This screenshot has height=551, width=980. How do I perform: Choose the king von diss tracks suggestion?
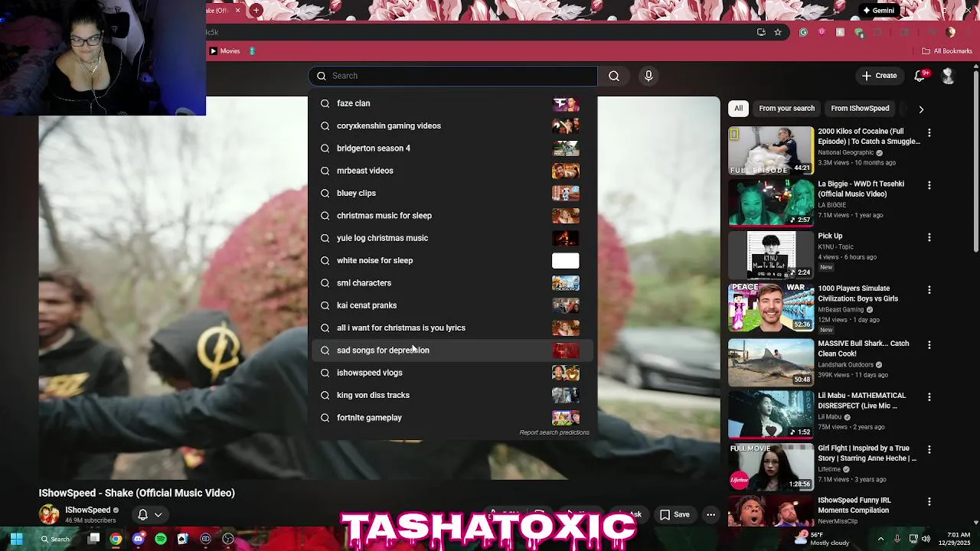(452, 395)
